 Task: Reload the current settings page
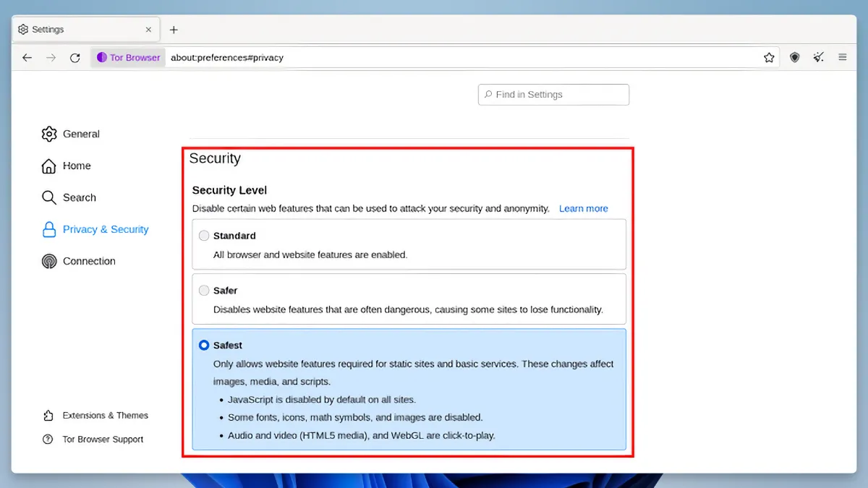tap(75, 58)
